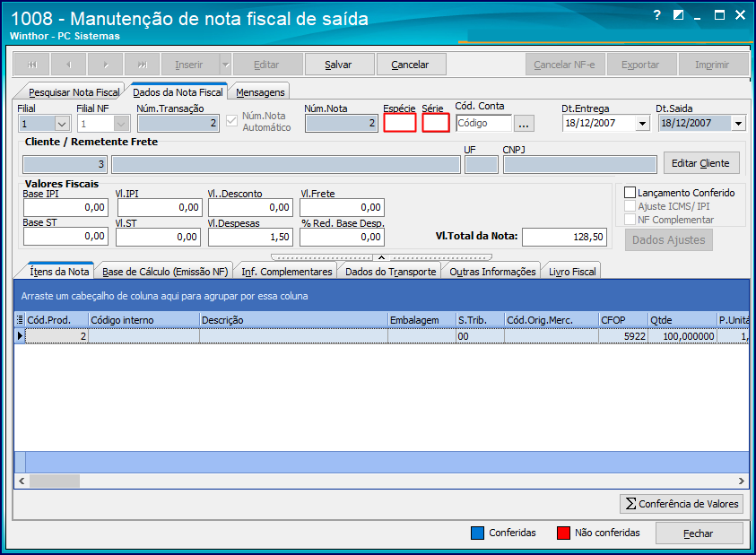
Task: Open Inf. Complementares tab
Action: (x=287, y=272)
